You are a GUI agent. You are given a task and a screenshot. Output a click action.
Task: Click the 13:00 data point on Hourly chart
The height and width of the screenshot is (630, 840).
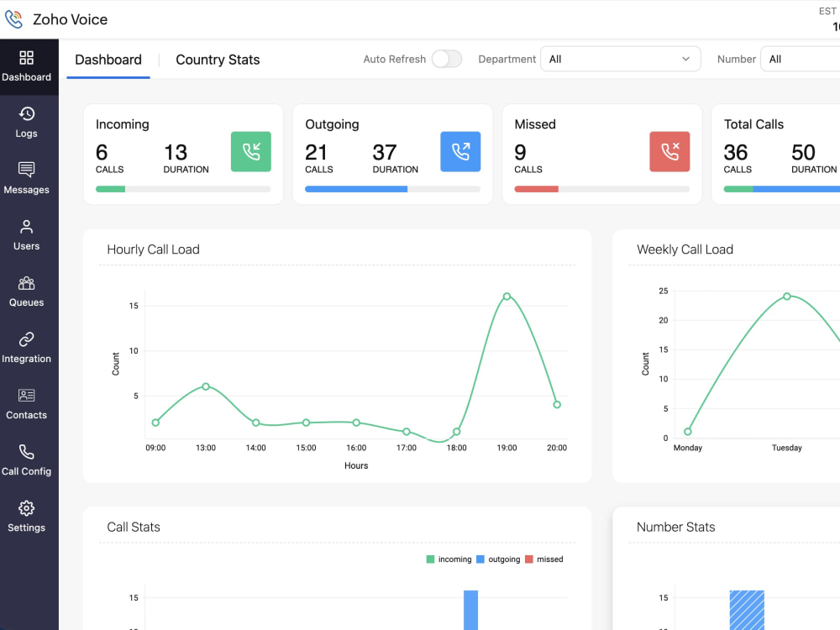(x=206, y=386)
